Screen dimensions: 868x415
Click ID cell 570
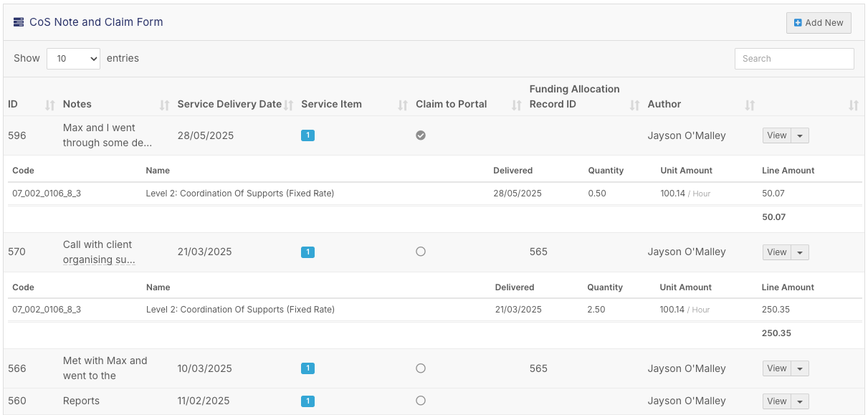coord(17,252)
